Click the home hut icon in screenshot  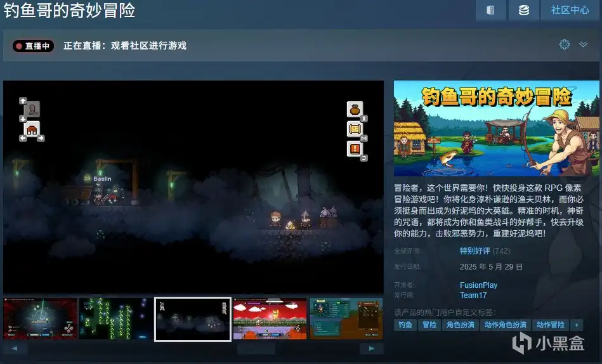pyautogui.click(x=32, y=130)
